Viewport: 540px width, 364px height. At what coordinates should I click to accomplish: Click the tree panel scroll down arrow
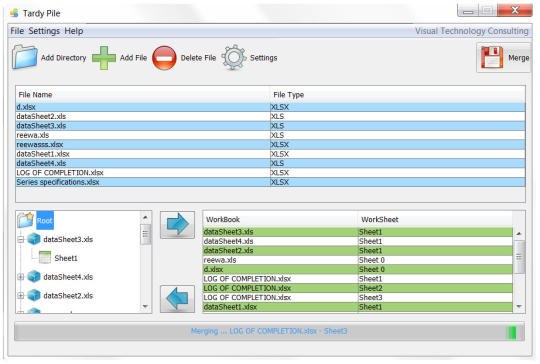pos(145,306)
